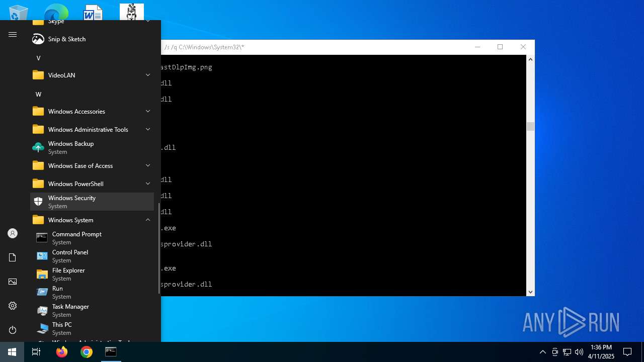The image size is (644, 362).
Task: Minimize the command window
Action: pyautogui.click(x=477, y=47)
